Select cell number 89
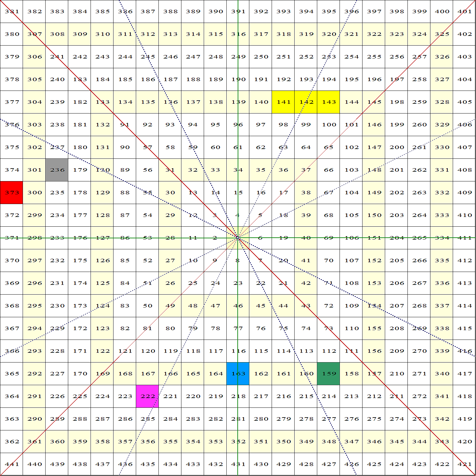 125,170
